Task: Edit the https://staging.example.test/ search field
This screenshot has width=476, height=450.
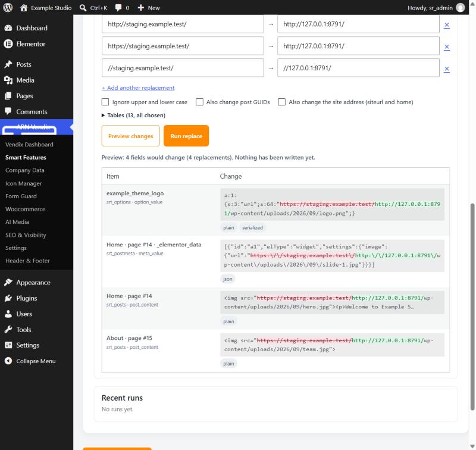Action: pos(183,46)
